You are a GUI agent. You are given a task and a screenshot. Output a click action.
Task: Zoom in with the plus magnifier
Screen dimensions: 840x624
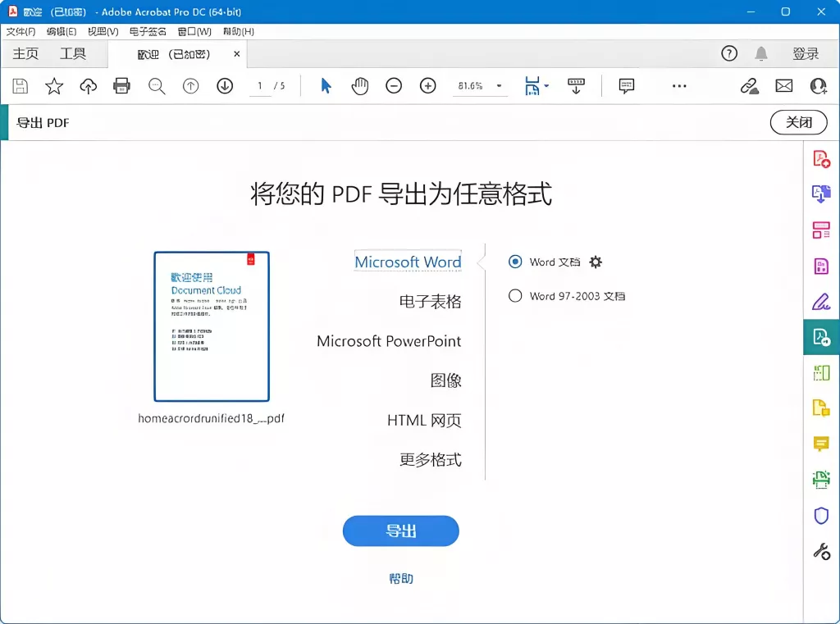[x=427, y=85]
